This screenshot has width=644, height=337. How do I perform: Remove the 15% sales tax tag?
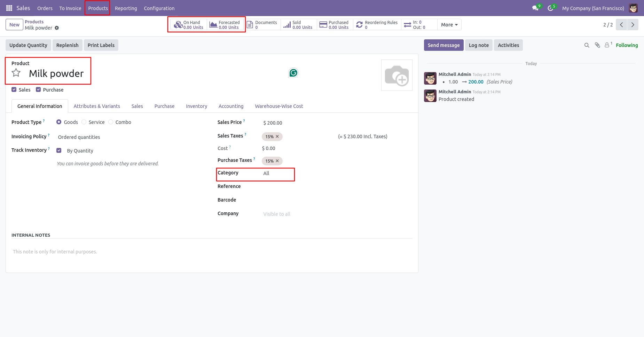pyautogui.click(x=277, y=136)
